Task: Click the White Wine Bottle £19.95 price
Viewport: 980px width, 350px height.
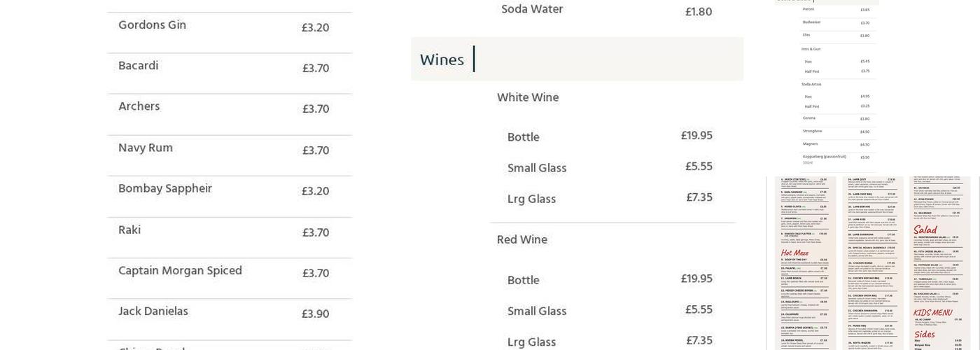Action: (x=696, y=136)
